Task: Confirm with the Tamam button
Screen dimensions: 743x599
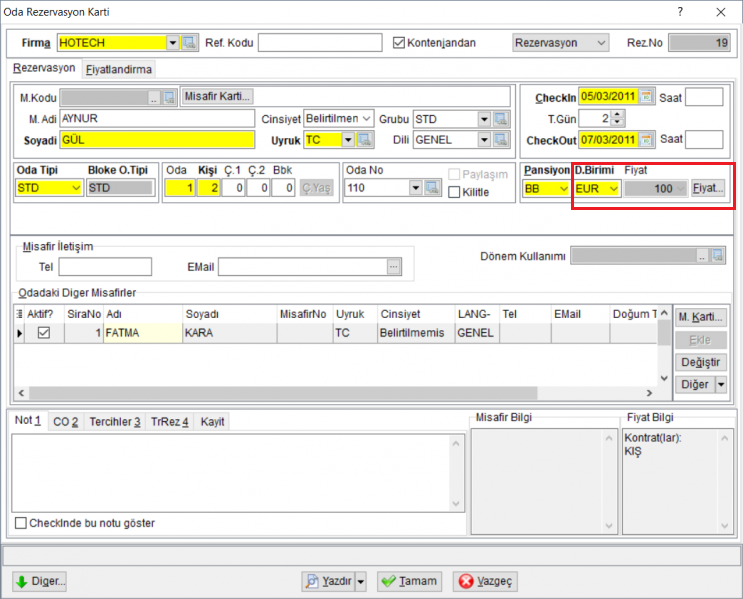Action: (409, 581)
